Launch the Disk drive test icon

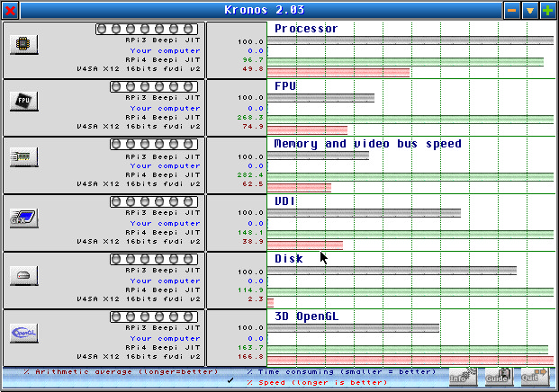[x=24, y=276]
